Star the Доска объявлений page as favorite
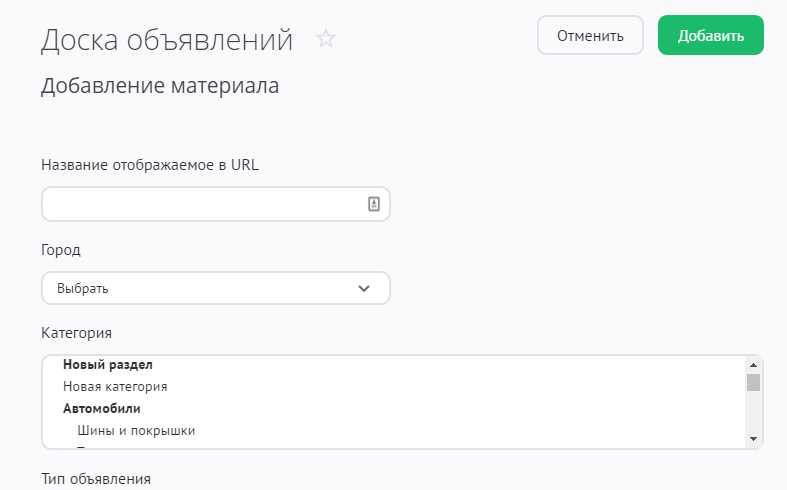This screenshot has height=490, width=787. click(x=325, y=39)
